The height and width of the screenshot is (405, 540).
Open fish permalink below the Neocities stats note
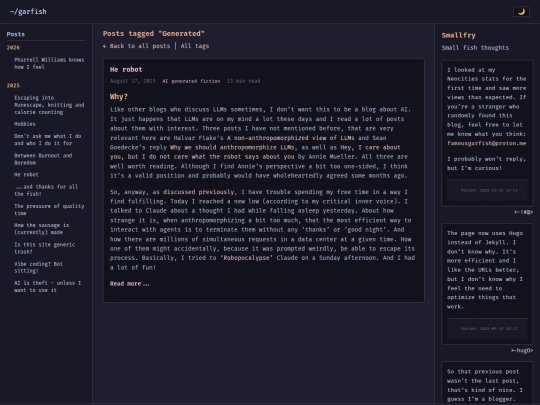pyautogui.click(x=523, y=212)
